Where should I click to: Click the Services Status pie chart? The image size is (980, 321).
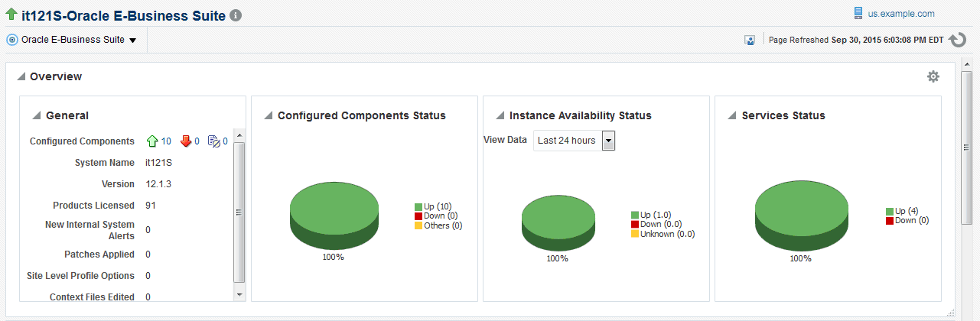coord(801,215)
